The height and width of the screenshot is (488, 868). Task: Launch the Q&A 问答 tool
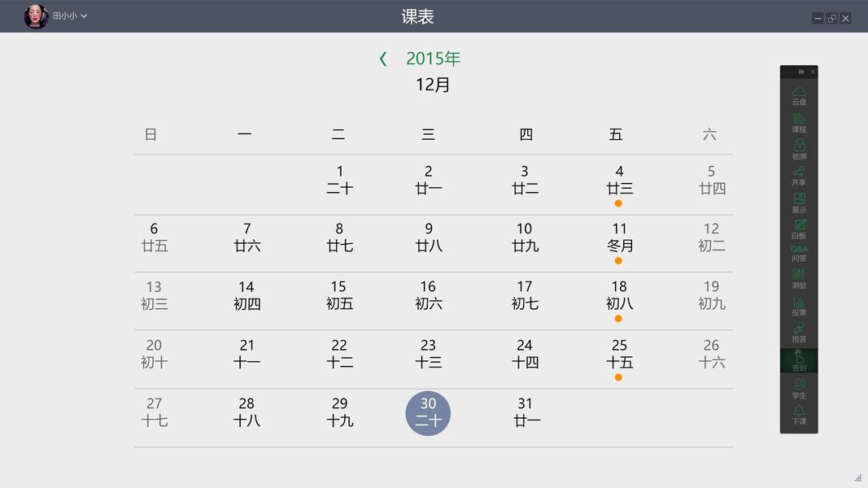click(799, 254)
